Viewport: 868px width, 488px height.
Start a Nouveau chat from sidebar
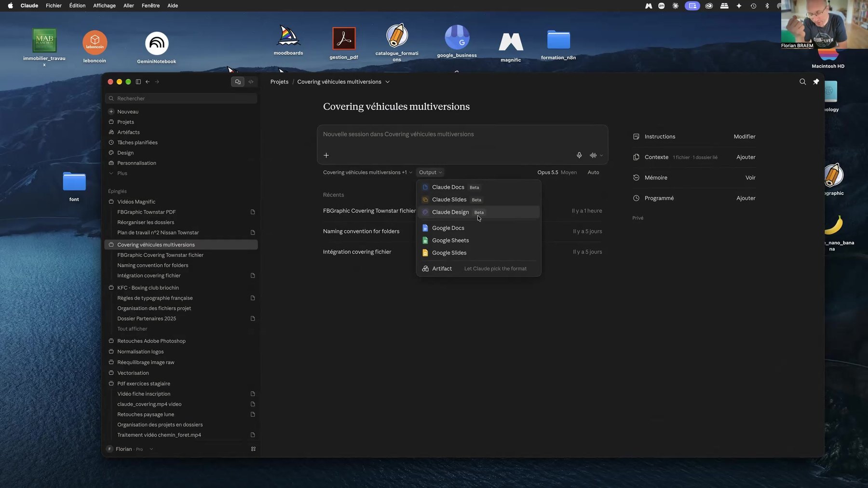127,112
